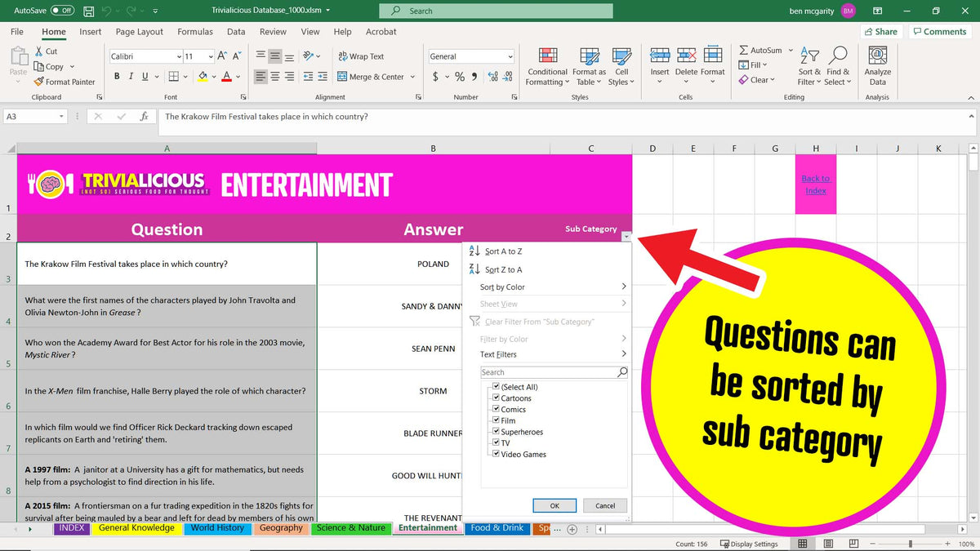This screenshot has height=551, width=980.
Task: Click the Undo arrow in title bar
Action: point(109,11)
